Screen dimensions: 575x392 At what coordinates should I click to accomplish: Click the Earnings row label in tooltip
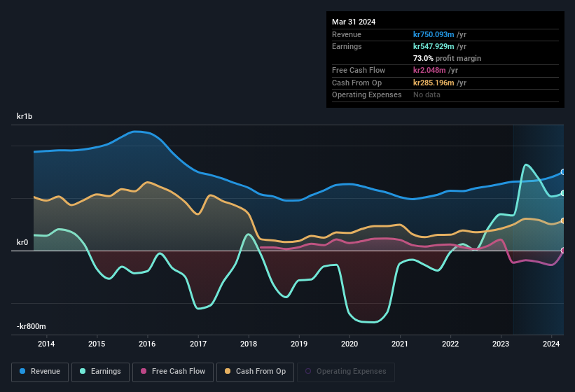(x=347, y=46)
